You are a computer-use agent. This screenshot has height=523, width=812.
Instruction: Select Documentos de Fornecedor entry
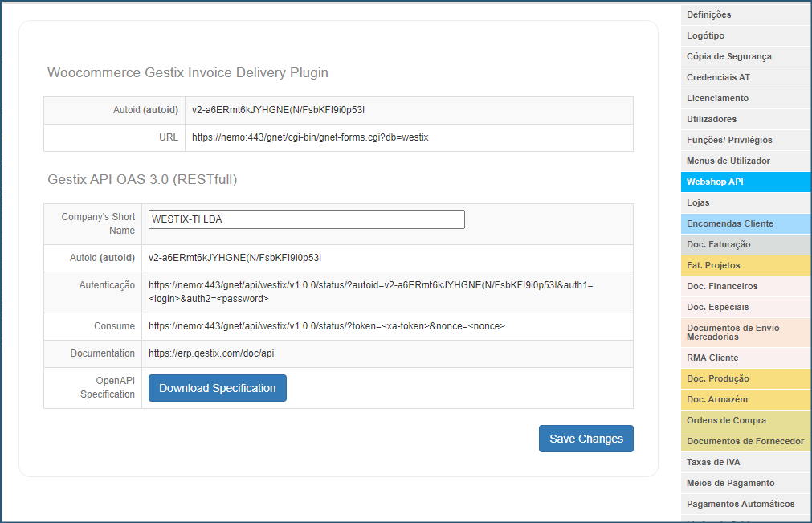pyautogui.click(x=745, y=441)
